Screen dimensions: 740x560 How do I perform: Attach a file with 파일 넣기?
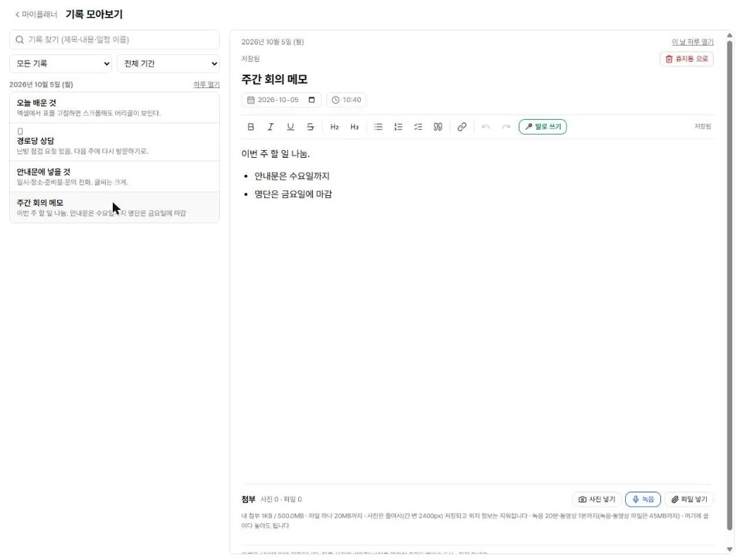pos(689,499)
